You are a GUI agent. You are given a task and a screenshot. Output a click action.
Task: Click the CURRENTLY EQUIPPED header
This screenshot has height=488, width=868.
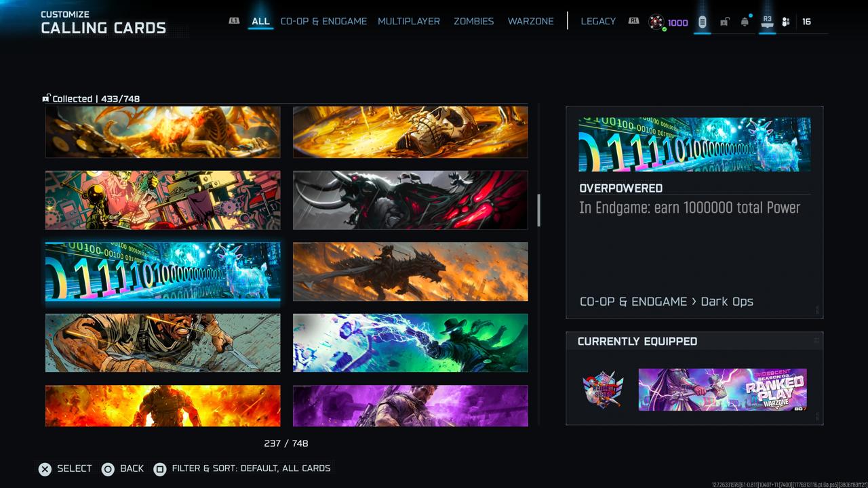[x=637, y=342]
